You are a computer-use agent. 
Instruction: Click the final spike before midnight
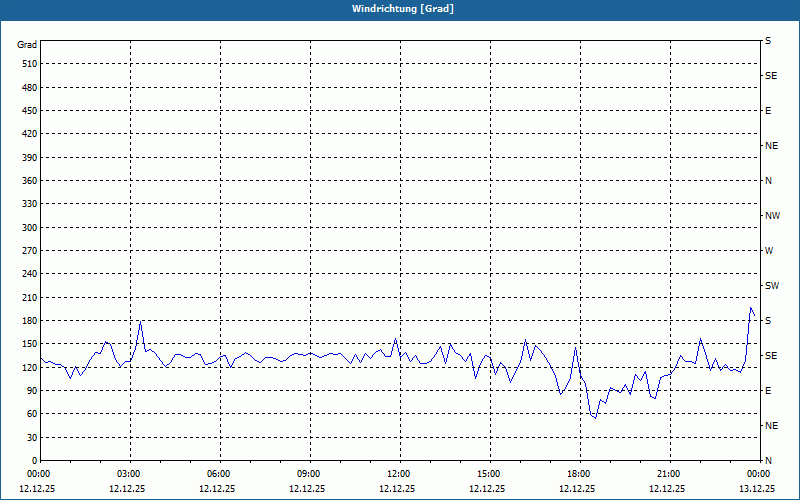tap(751, 308)
